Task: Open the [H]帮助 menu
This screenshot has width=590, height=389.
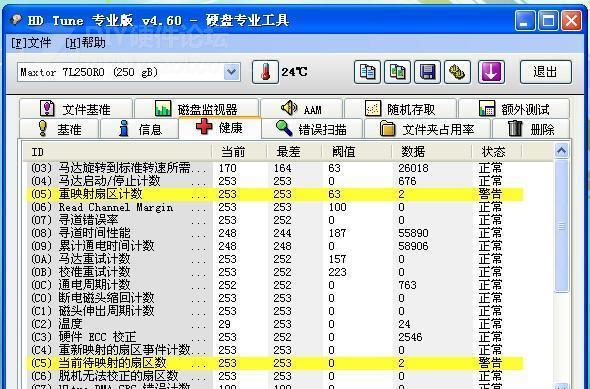Action: pos(85,43)
